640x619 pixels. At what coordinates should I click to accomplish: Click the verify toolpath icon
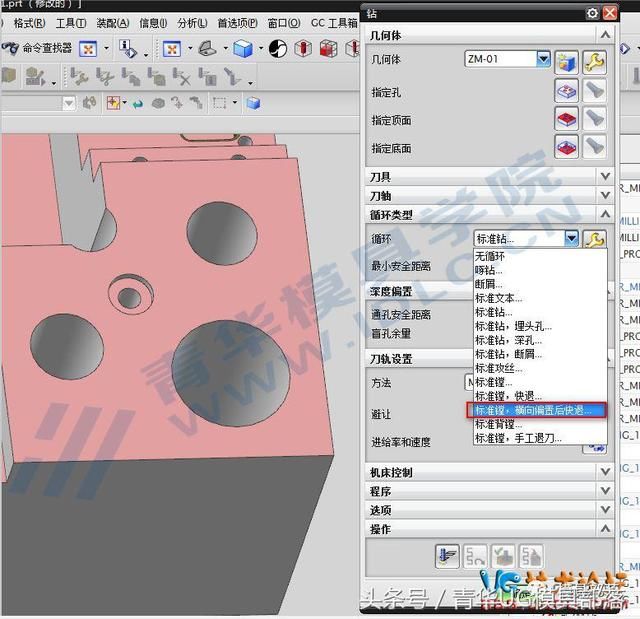[503, 557]
